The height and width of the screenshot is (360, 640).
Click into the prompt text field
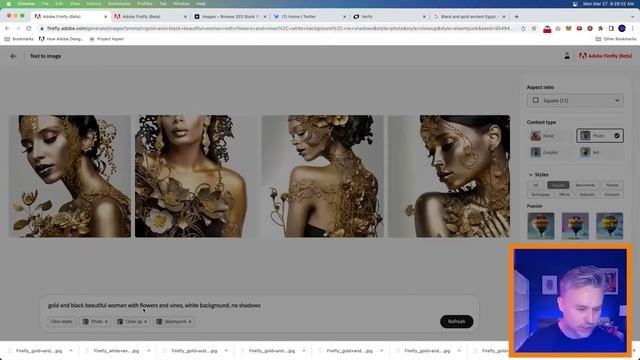click(x=260, y=305)
